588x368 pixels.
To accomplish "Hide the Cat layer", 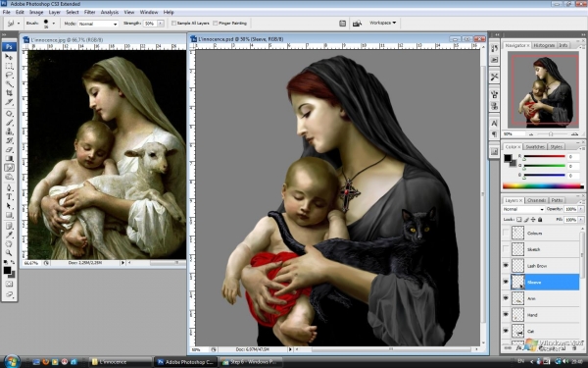I will (x=506, y=331).
